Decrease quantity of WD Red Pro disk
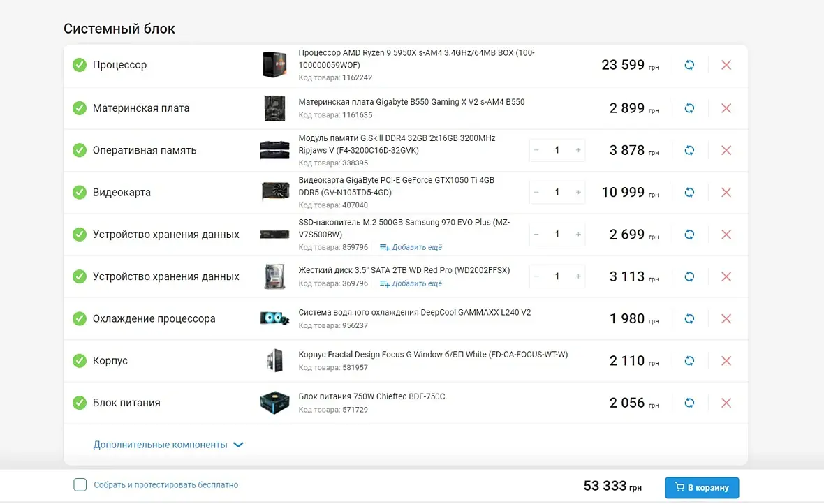The width and height of the screenshot is (824, 504). tap(536, 276)
